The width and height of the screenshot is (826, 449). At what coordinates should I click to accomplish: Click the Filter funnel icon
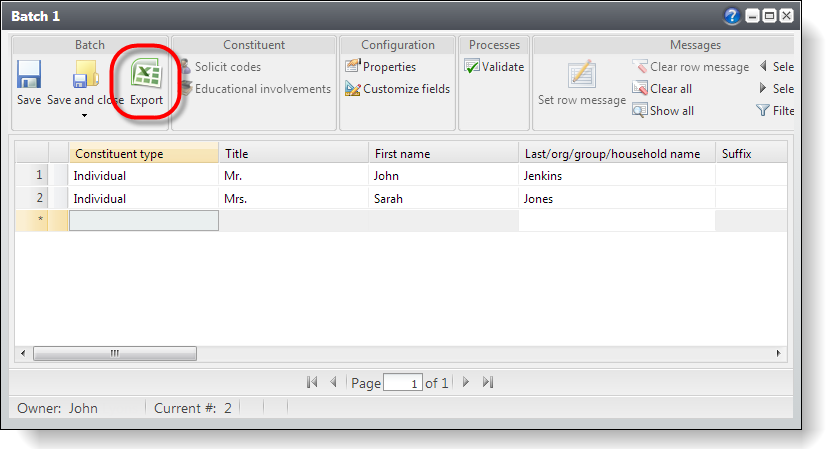[763, 111]
